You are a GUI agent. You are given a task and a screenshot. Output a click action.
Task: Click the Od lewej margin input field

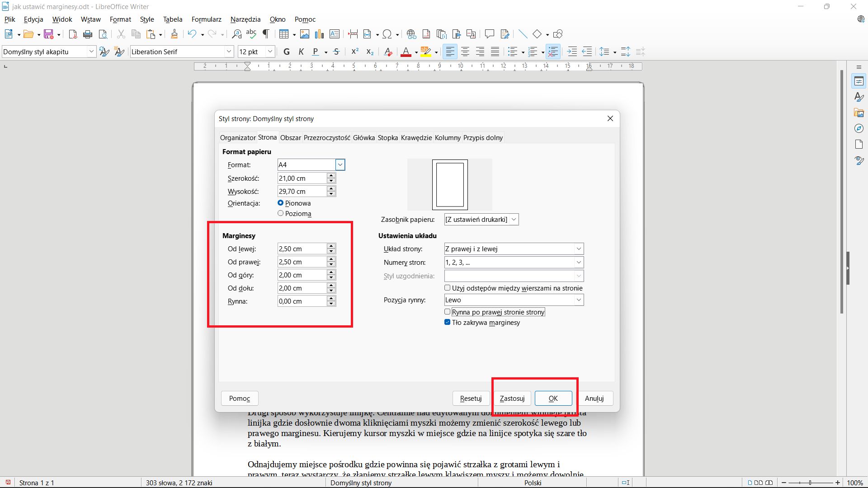click(301, 249)
